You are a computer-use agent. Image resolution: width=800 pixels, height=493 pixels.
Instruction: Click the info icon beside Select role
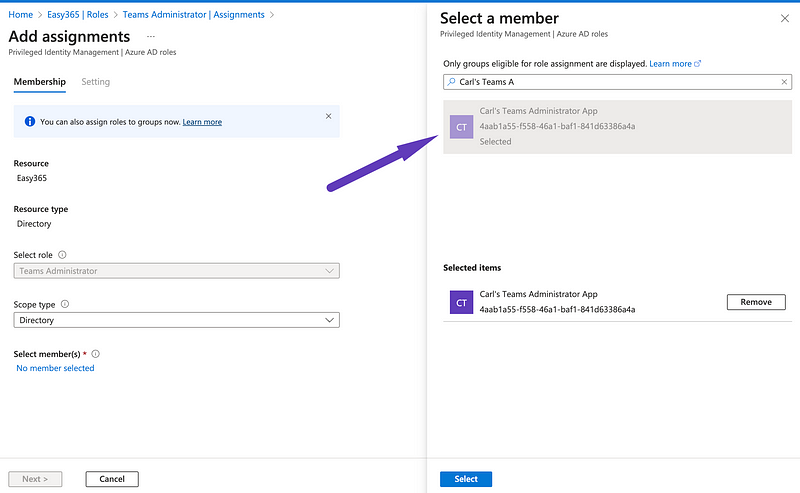pyautogui.click(x=62, y=255)
